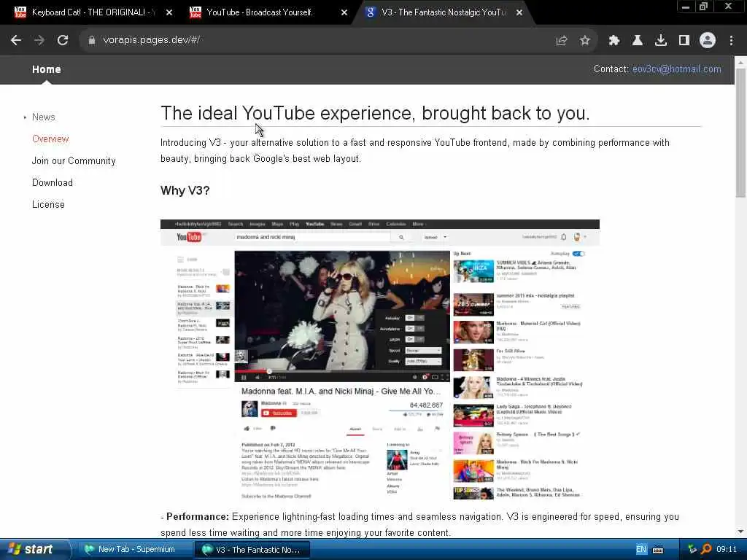
Task: Click the flask icon in the browser toolbar
Action: (x=638, y=41)
